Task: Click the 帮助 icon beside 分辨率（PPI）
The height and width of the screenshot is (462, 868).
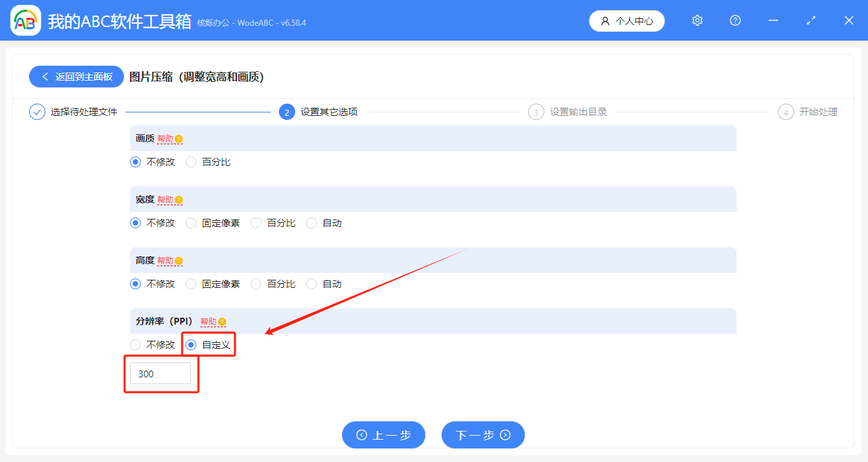Action: pyautogui.click(x=221, y=321)
